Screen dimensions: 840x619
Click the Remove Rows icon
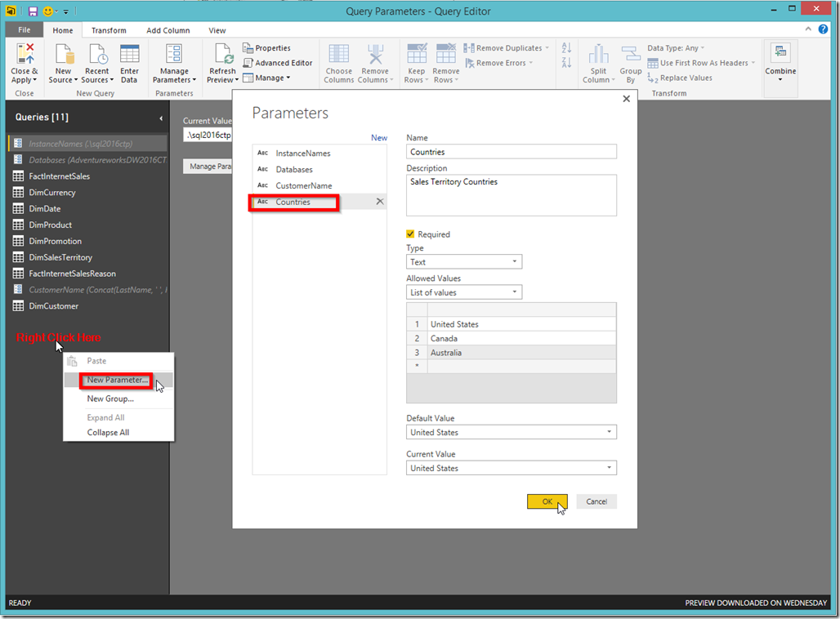tap(445, 54)
